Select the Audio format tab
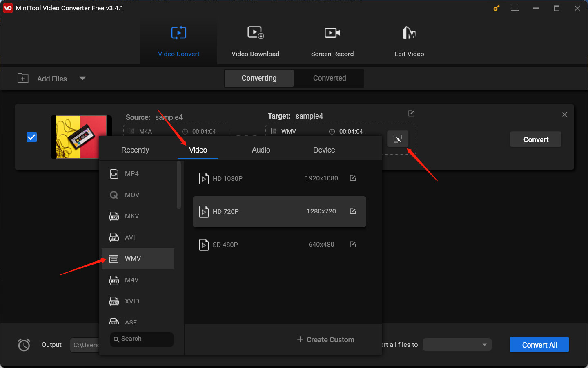This screenshot has height=368, width=588. pos(261,150)
